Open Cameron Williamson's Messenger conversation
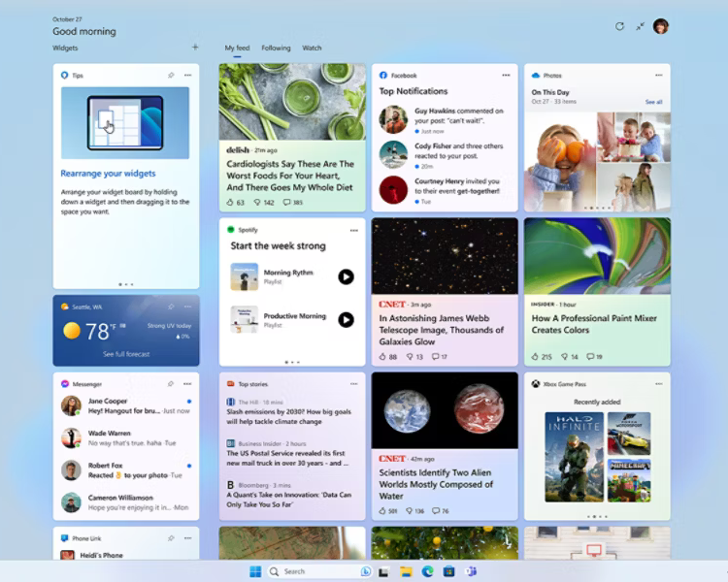Screen dimensions: 728x582 click(x=126, y=502)
